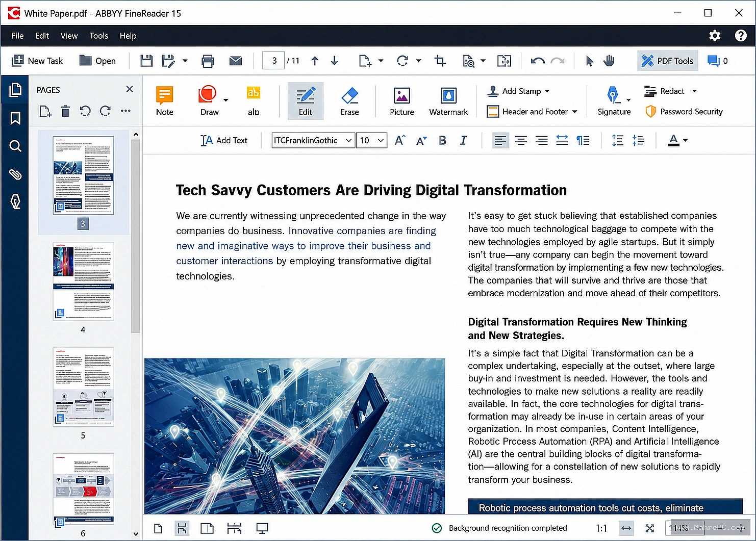The height and width of the screenshot is (541, 756).
Task: Toggle left text alignment
Action: pos(500,140)
